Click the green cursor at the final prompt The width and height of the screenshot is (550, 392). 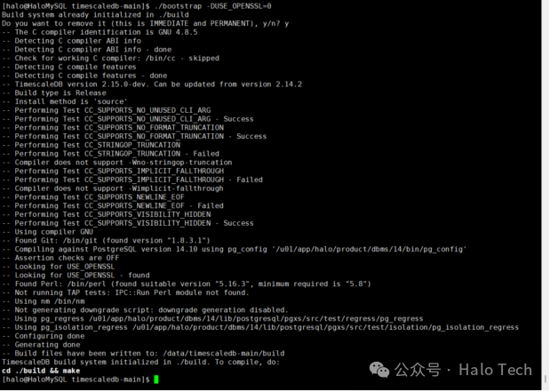156,380
